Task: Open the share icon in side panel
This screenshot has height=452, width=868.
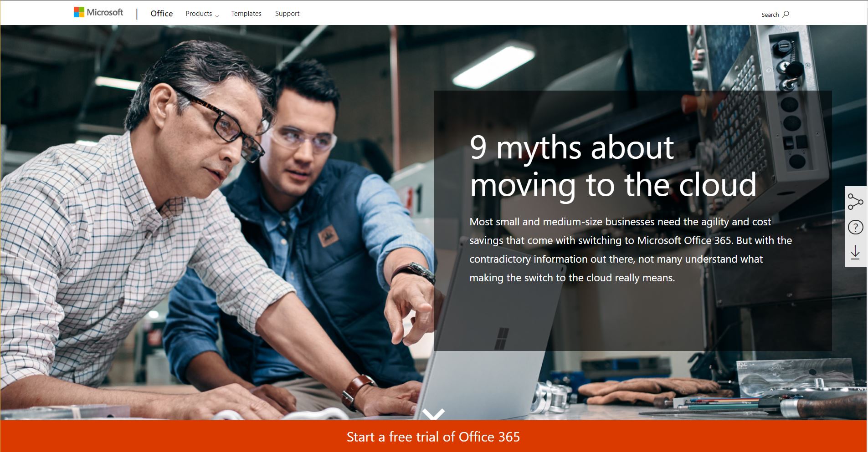Action: [855, 201]
